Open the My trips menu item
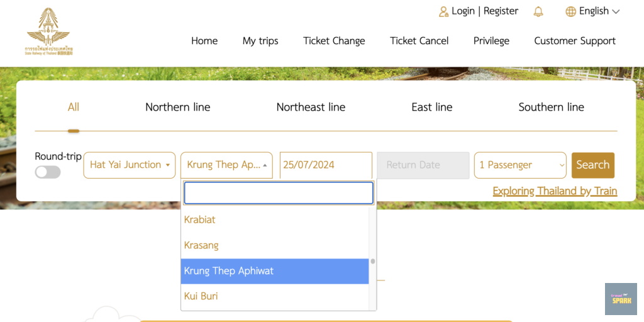Viewport: 644px width, 322px height. tap(260, 41)
